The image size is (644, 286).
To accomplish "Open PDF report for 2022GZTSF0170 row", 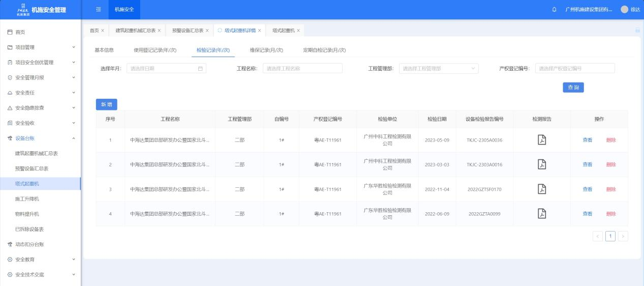I will coord(542,189).
